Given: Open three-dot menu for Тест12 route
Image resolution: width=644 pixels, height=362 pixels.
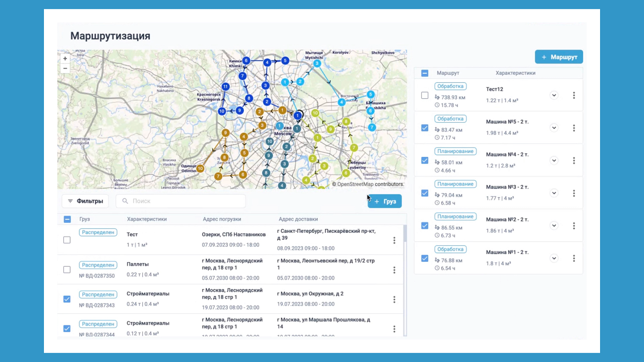Looking at the screenshot, I should 574,95.
